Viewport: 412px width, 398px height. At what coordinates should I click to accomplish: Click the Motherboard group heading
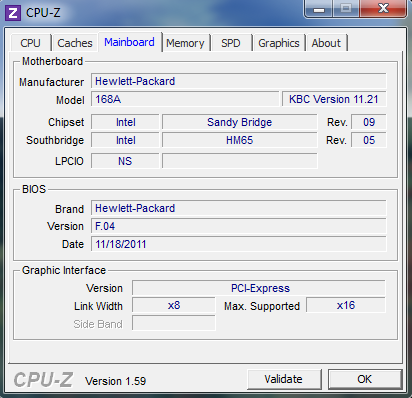coord(52,61)
